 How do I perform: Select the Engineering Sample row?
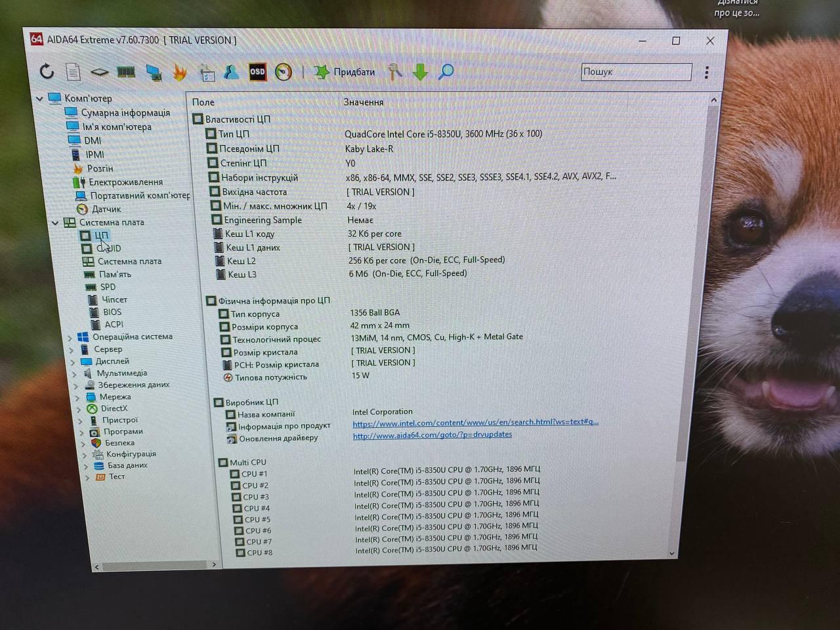point(292,220)
